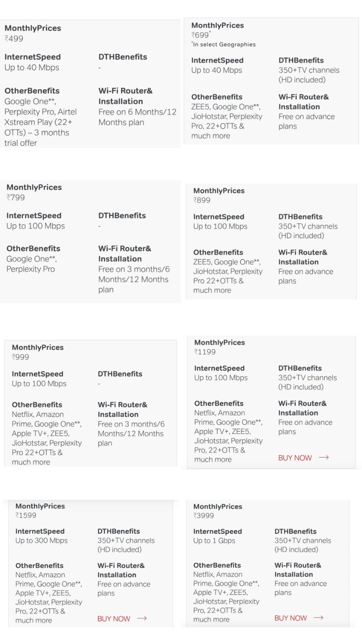Choose the ₹999 monthly price

click(21, 357)
